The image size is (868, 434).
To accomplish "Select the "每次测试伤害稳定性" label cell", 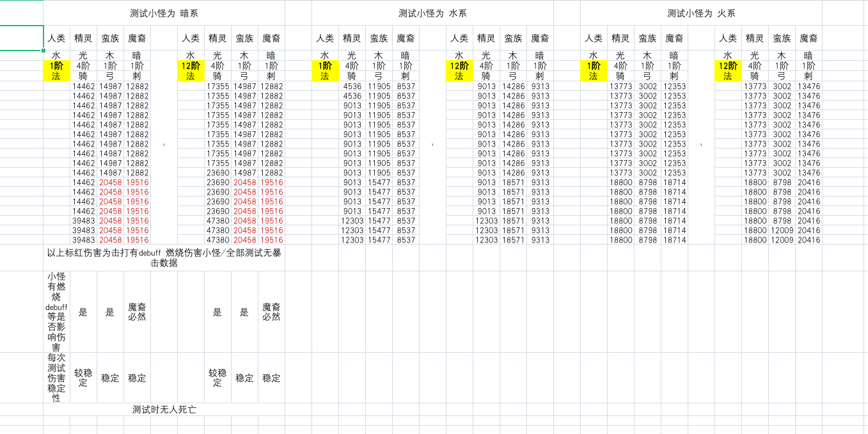I will point(56,378).
